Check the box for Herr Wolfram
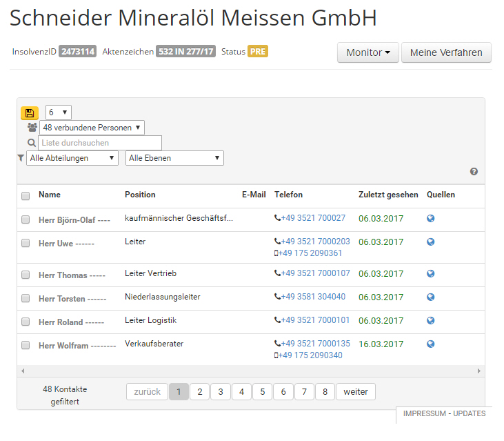 pos(26,345)
